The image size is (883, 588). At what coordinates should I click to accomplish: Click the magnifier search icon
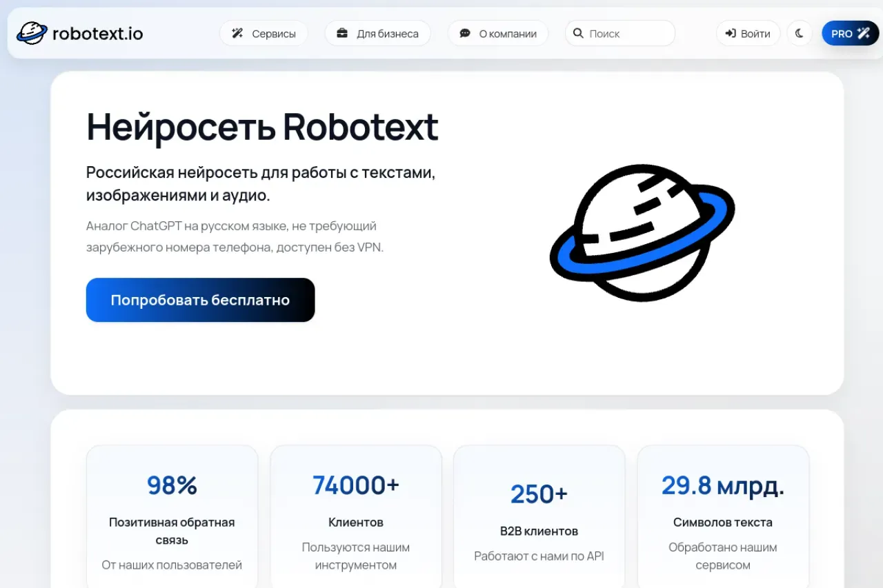(x=578, y=33)
